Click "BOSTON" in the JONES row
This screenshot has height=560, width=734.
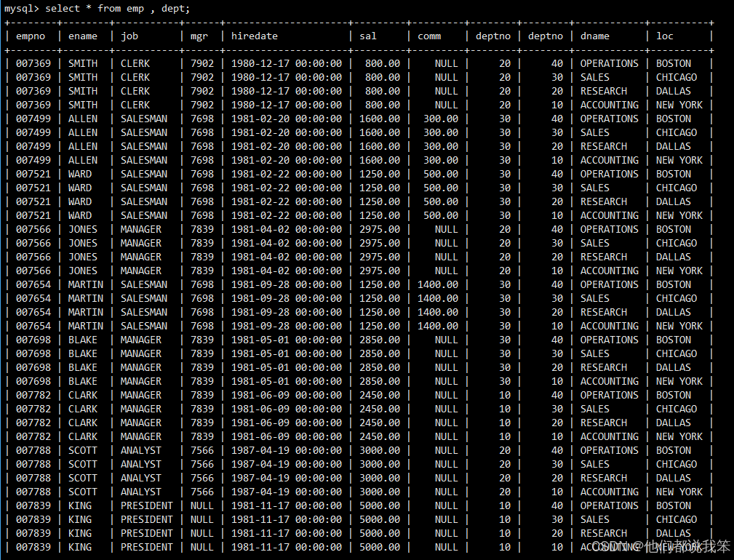pos(674,229)
